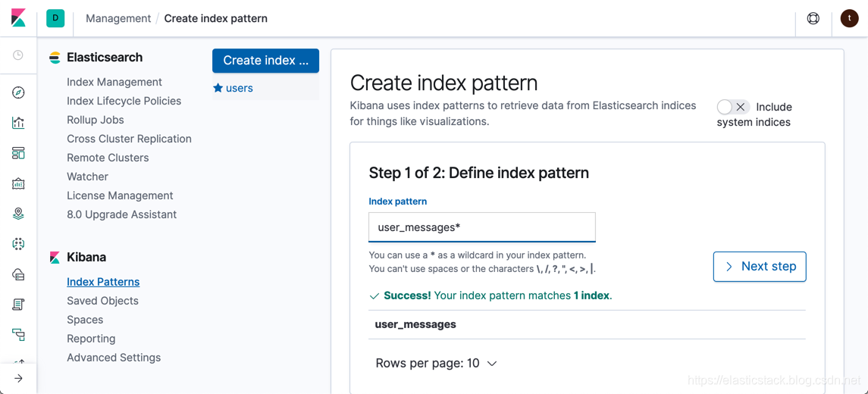Select Saved Objects under Kibana
Screen dimensions: 868x394
[x=102, y=301]
